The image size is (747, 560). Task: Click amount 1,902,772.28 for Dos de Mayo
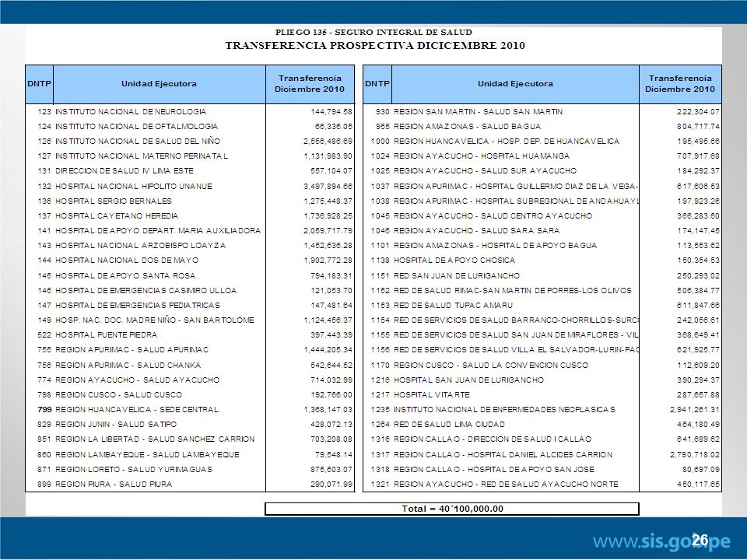pos(328,260)
